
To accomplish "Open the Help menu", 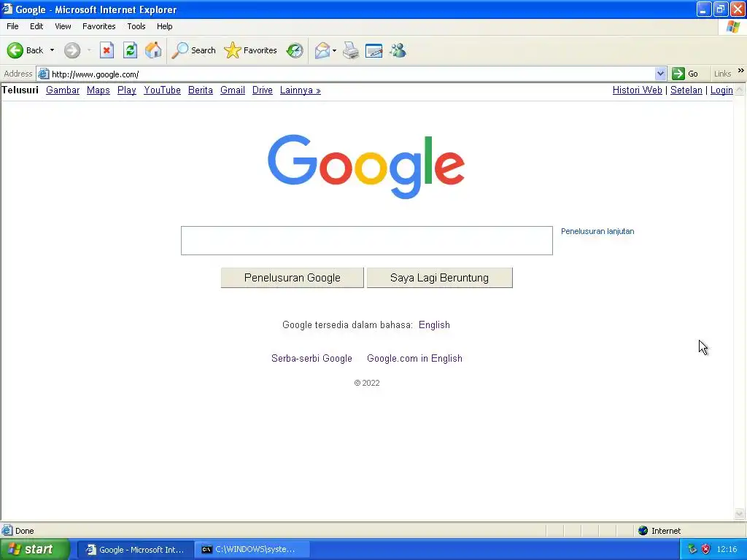I will pos(164,26).
